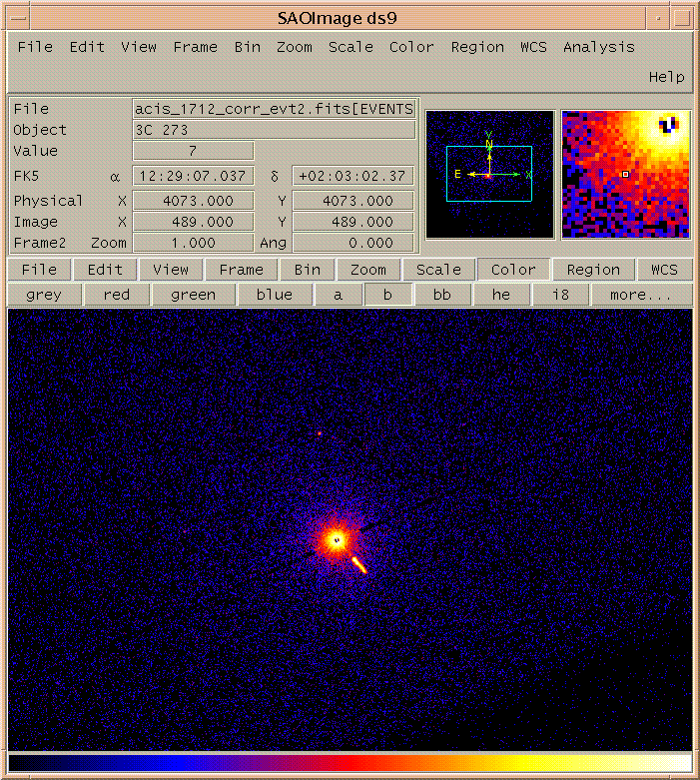Apply the red colormap

click(x=117, y=295)
